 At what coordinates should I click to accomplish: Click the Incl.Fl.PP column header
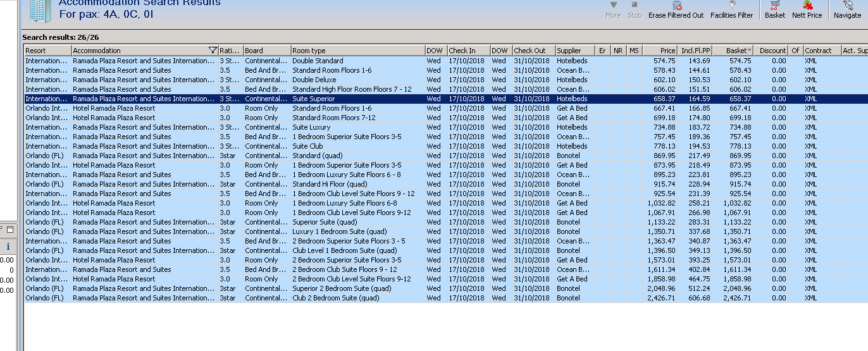(x=695, y=51)
